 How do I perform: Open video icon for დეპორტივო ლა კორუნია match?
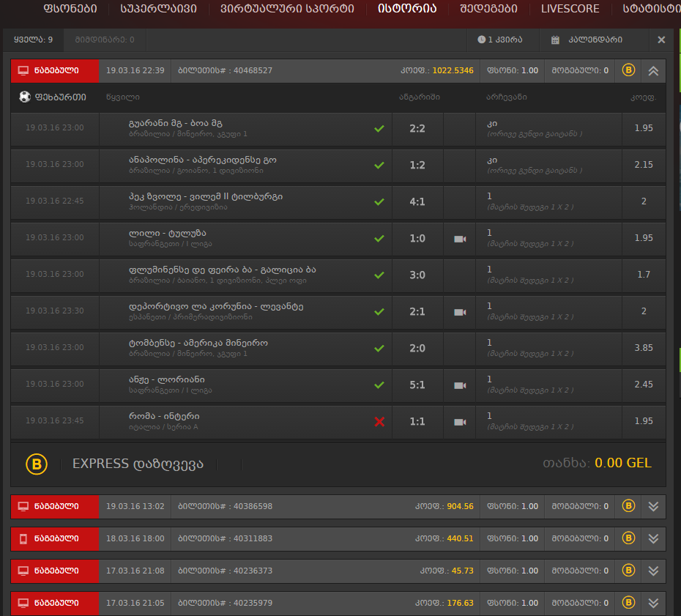click(460, 312)
